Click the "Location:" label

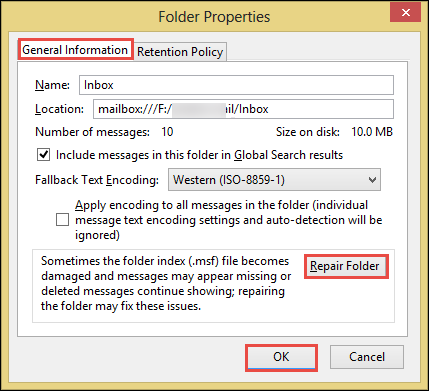pyautogui.click(x=59, y=109)
